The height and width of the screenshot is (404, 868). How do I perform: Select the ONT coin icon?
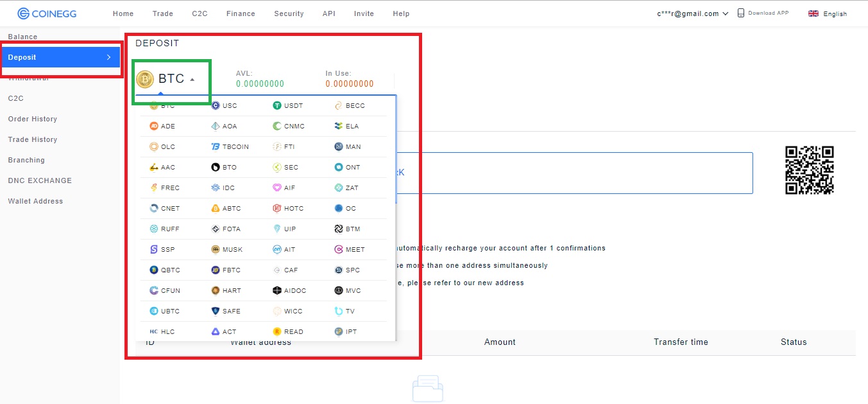tap(339, 167)
